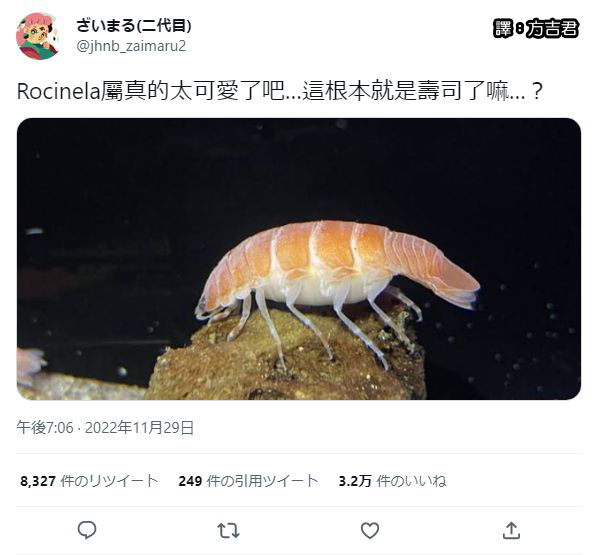Click the 件のリツイート label
Image resolution: width=598 pixels, height=555 pixels.
click(x=109, y=481)
